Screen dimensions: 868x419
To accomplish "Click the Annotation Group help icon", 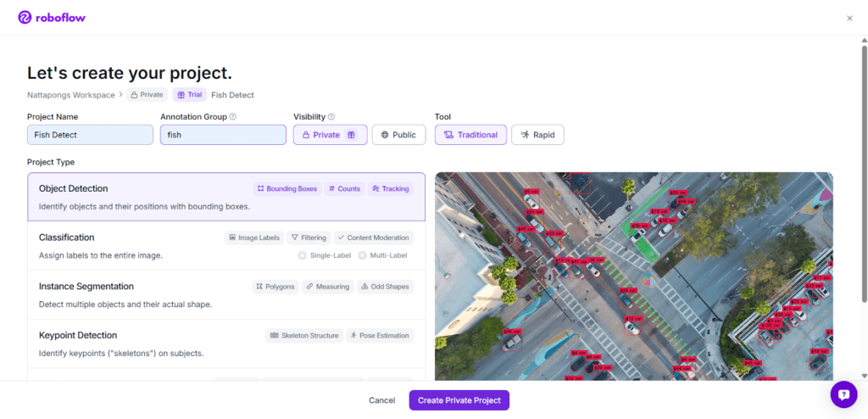I will [233, 117].
